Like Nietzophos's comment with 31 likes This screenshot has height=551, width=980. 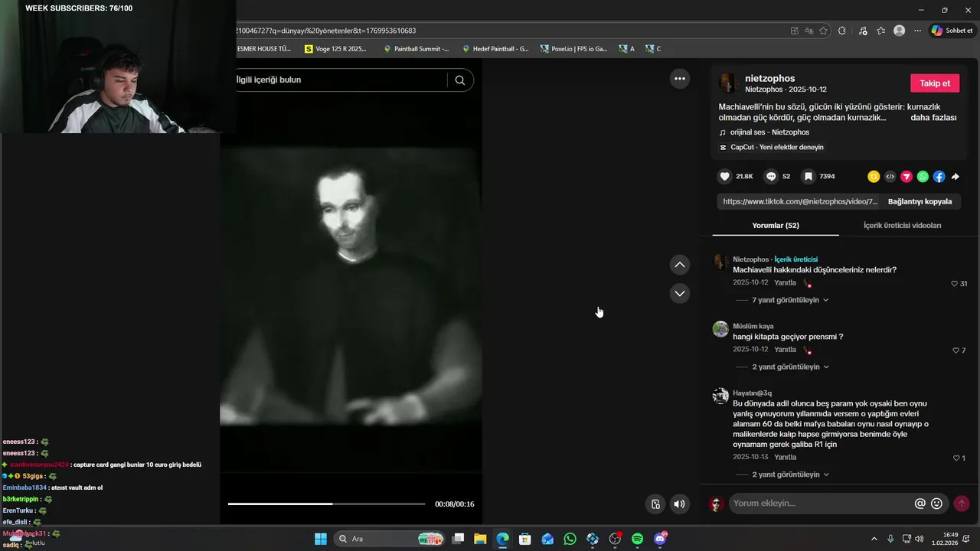pyautogui.click(x=955, y=283)
